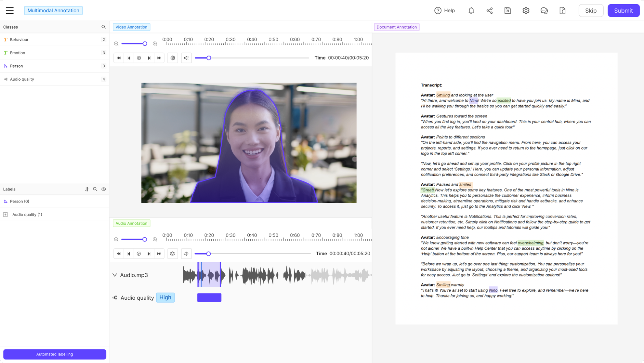The height and width of the screenshot is (363, 644).
Task: Mute the video volume speaker
Action: (186, 58)
